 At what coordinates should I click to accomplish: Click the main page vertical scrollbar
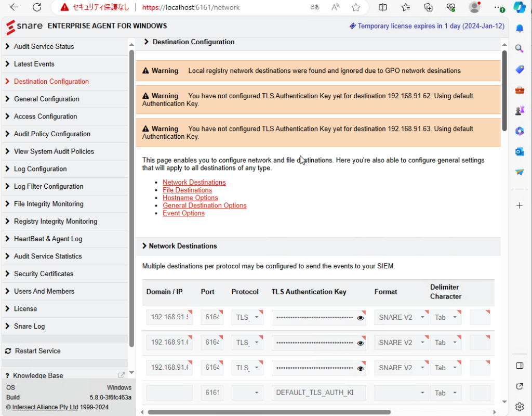[x=504, y=90]
